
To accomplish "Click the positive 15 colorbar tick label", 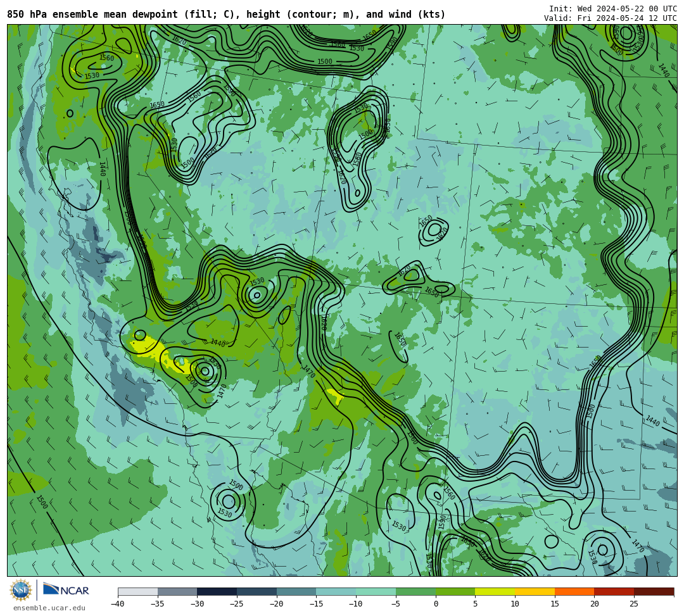I will coord(555,604).
